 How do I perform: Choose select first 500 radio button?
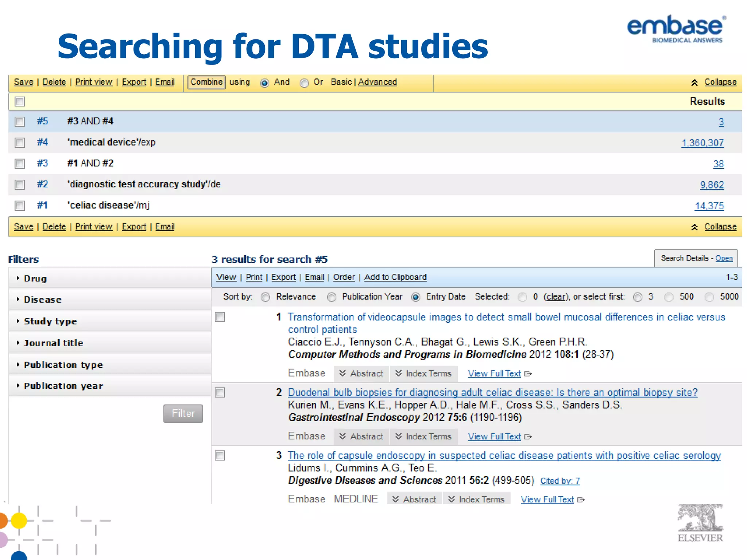click(669, 297)
